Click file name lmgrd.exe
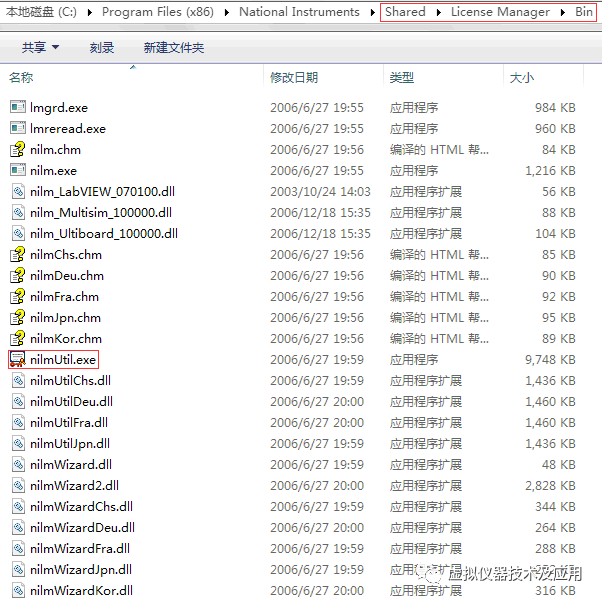Viewport: 602px width, 601px height. click(59, 108)
